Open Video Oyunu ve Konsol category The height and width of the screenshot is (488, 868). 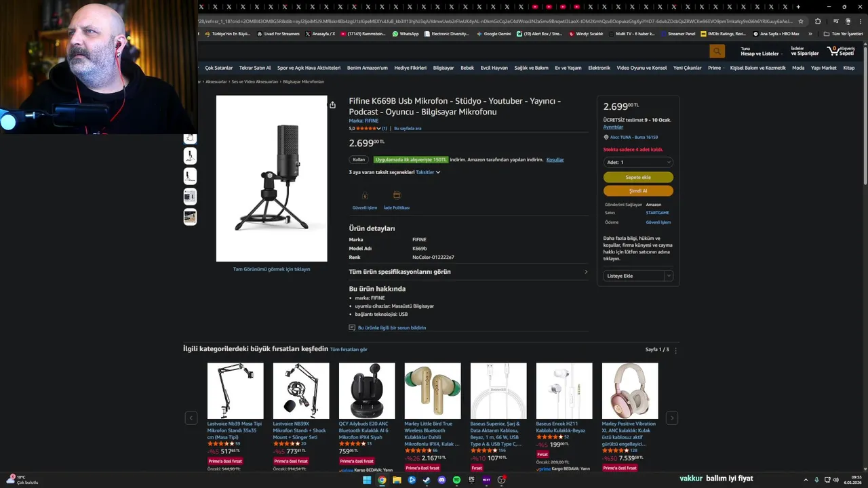(642, 68)
